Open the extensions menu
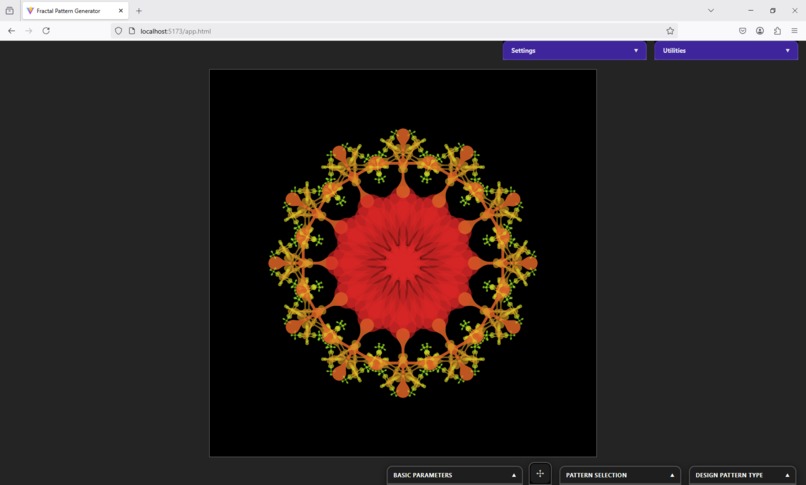 [777, 31]
